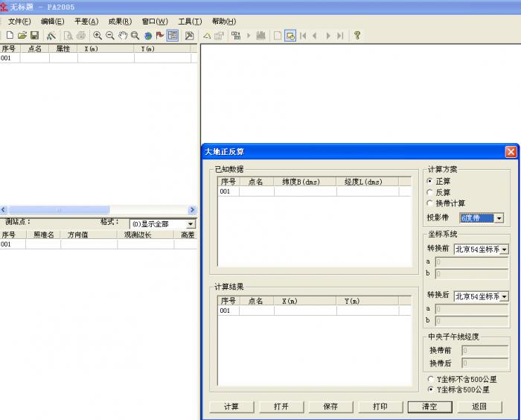
Task: Select the 反算 radio button
Action: (430, 192)
